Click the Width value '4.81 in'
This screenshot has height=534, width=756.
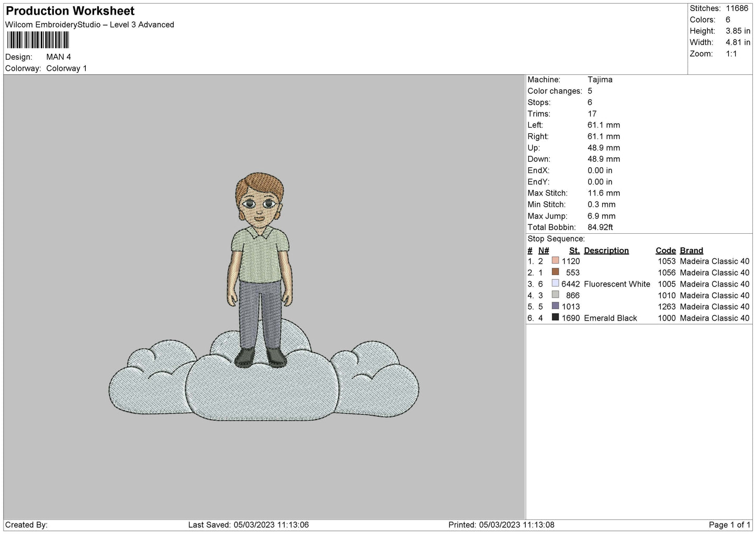pos(738,43)
